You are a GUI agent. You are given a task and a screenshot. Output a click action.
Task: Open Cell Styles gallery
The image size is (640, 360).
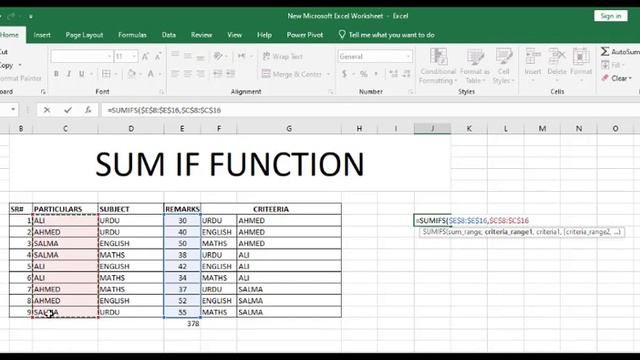coord(503,66)
